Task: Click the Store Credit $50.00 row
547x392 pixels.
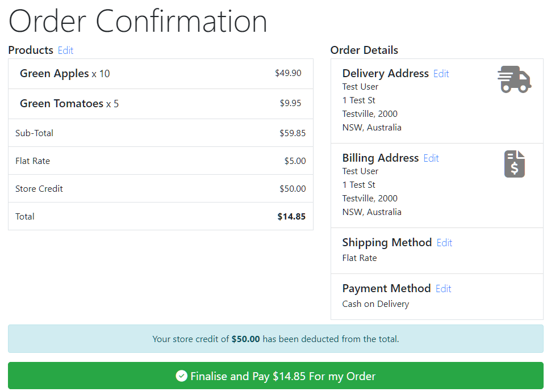Action: click(x=161, y=188)
